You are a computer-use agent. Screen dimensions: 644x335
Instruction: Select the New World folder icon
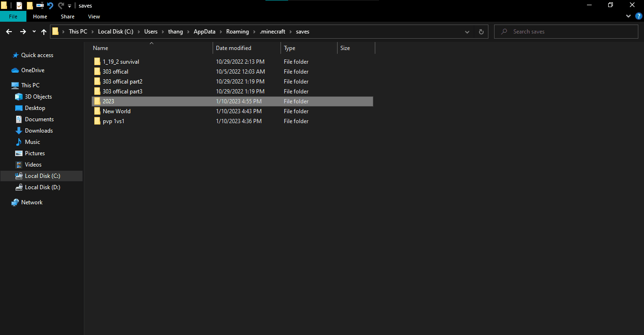(97, 111)
